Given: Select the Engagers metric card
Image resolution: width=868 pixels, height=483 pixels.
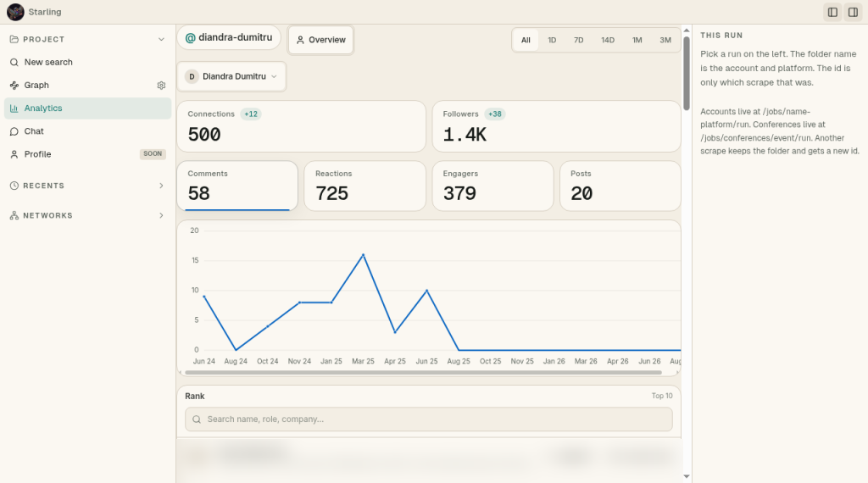Looking at the screenshot, I should pyautogui.click(x=492, y=186).
